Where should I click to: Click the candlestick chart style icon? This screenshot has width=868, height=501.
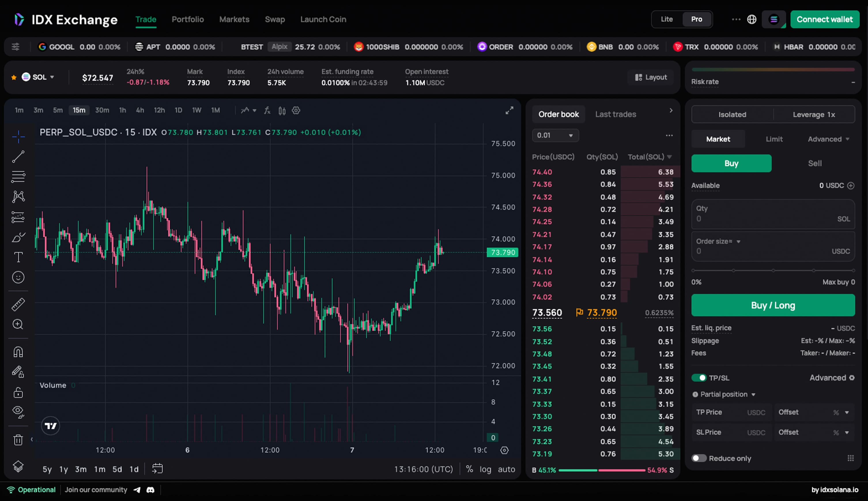point(282,110)
